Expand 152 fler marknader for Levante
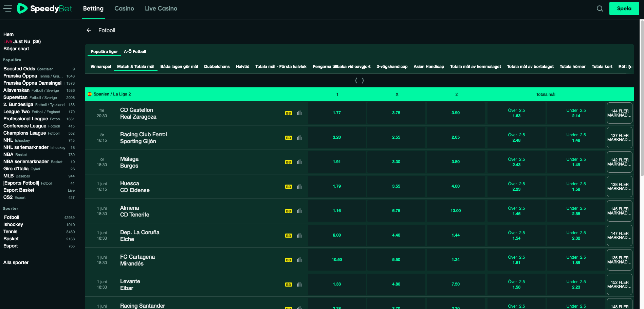Image resolution: width=644 pixels, height=309 pixels. tap(620, 285)
